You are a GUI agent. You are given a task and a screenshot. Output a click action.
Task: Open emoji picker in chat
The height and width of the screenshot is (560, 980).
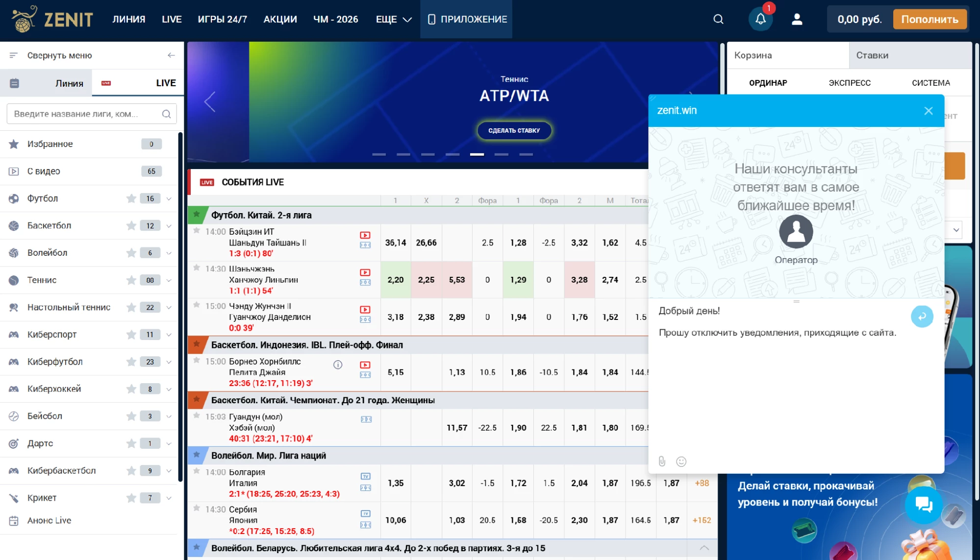[681, 461]
